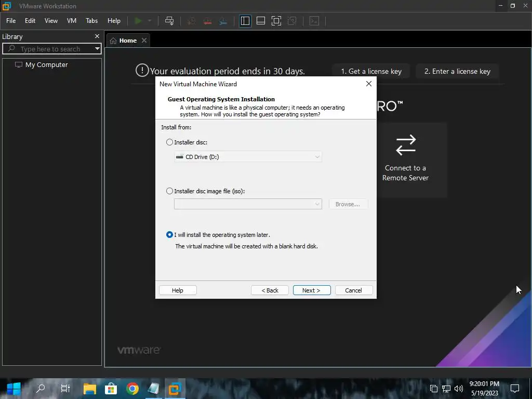Click Send Ctrl+Alt+Del toolbar icon

point(169,21)
